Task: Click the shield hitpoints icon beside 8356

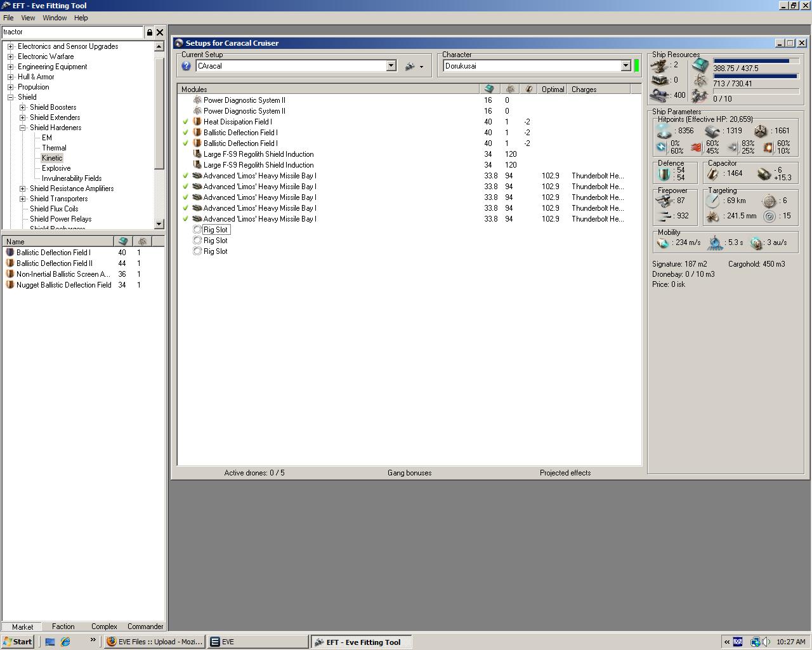Action: 664,131
